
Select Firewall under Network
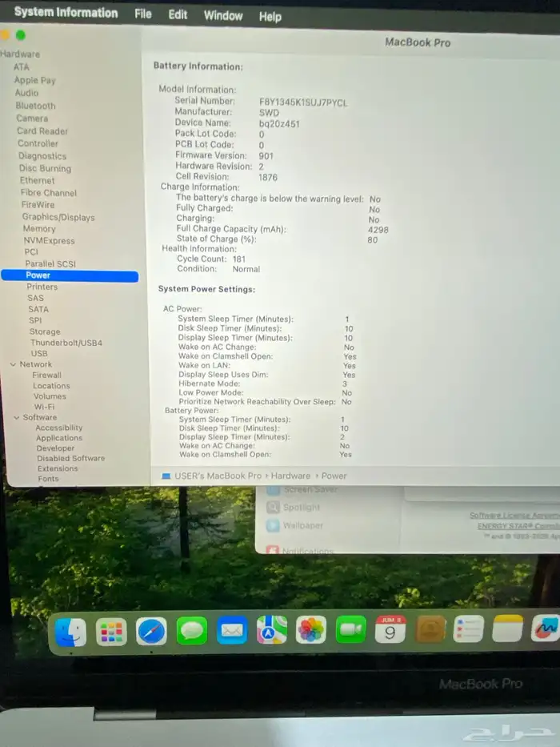pyautogui.click(x=46, y=375)
